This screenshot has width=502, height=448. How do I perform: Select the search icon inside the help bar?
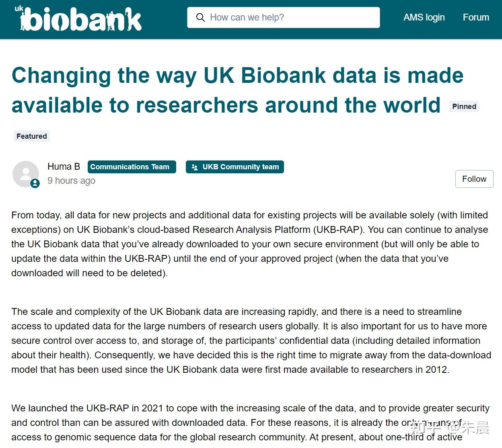(x=201, y=17)
